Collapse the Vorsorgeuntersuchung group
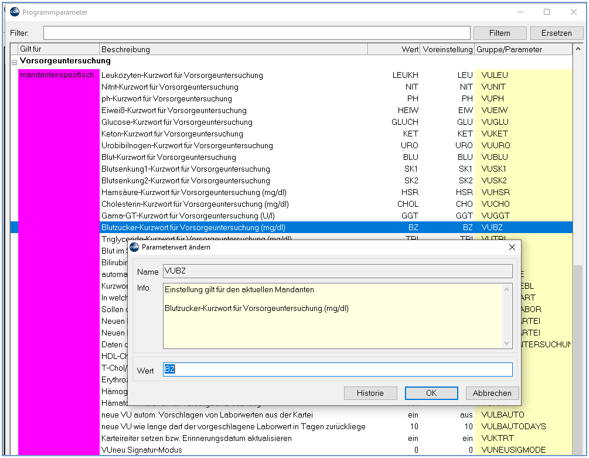The image size is (589, 458). coord(14,62)
